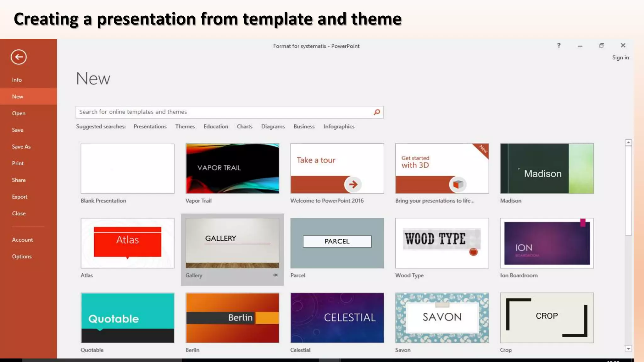Click scrollbar up arrow
644x362 pixels.
(x=628, y=143)
